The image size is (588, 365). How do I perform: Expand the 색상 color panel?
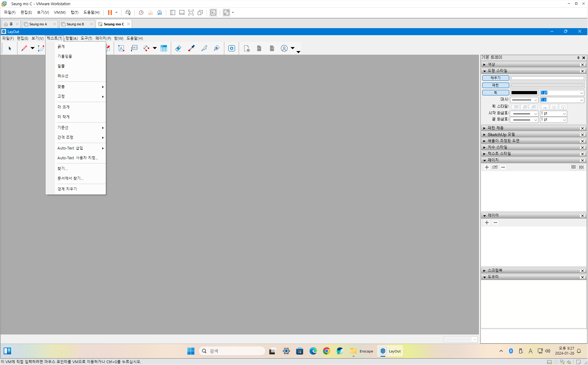(x=491, y=65)
